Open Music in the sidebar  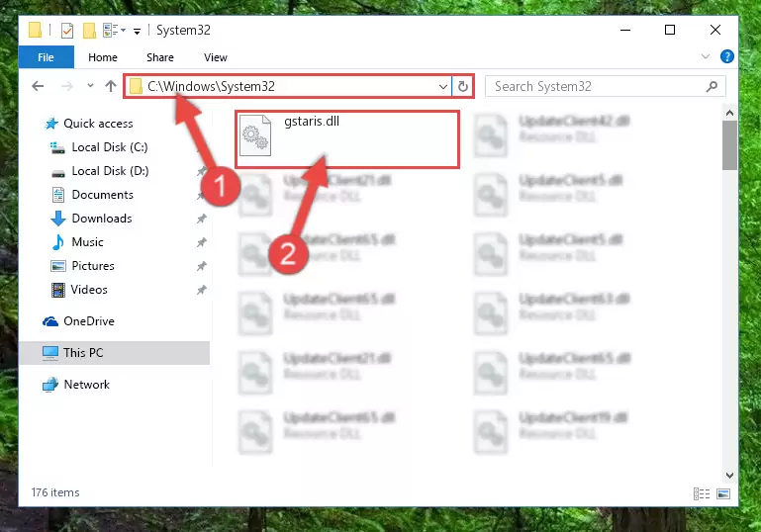[87, 242]
